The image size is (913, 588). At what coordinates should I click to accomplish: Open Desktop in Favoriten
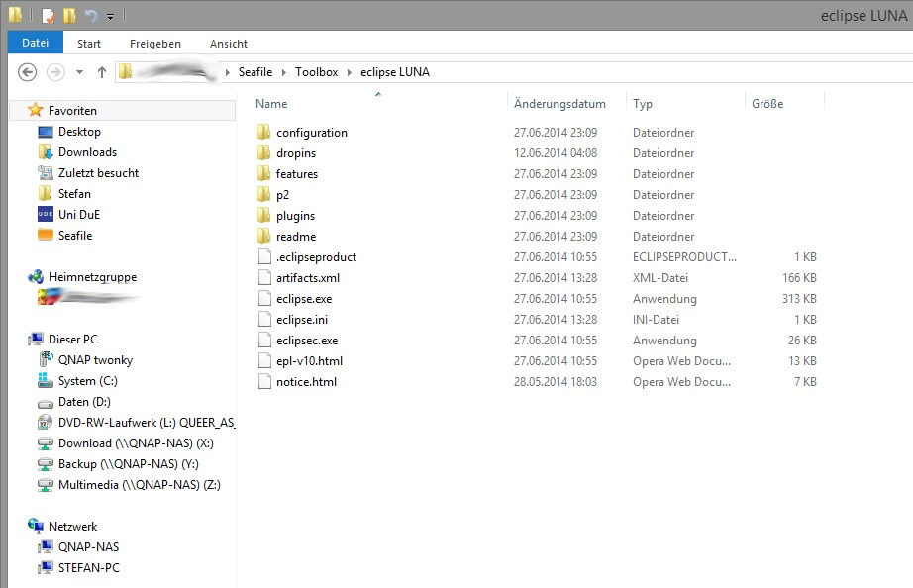[x=79, y=132]
